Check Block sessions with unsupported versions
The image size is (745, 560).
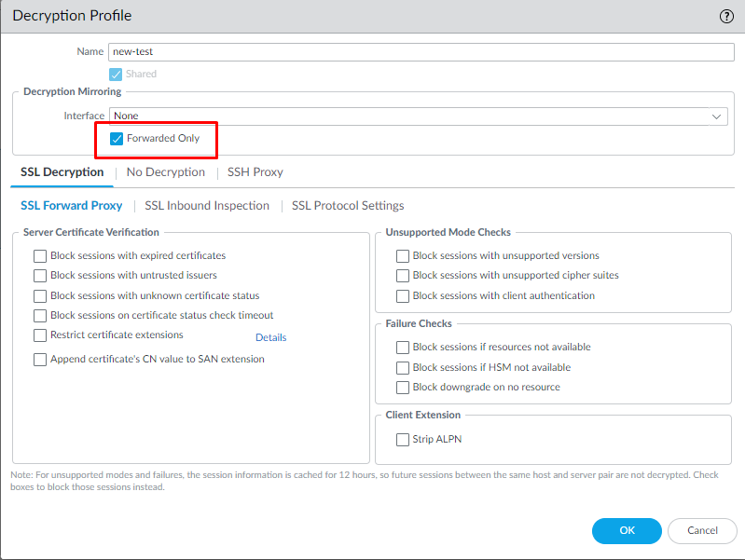pyautogui.click(x=403, y=256)
